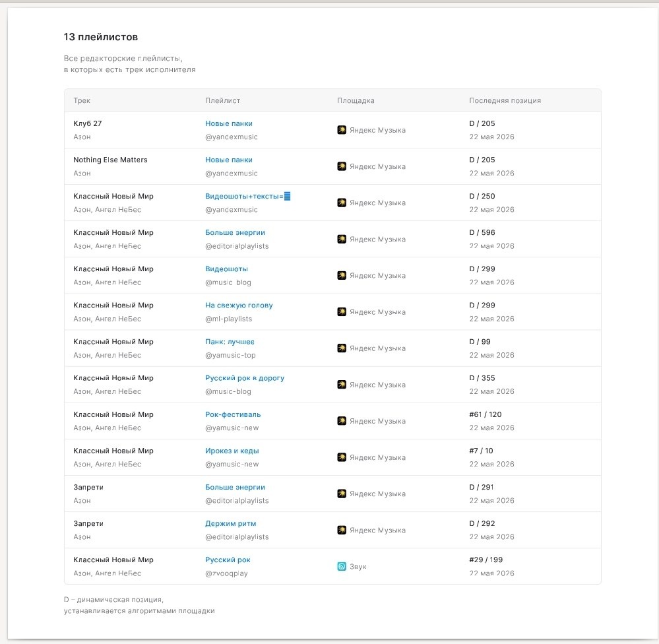
Task: Open the Ирокез и кеды playlist
Action: pos(232,451)
